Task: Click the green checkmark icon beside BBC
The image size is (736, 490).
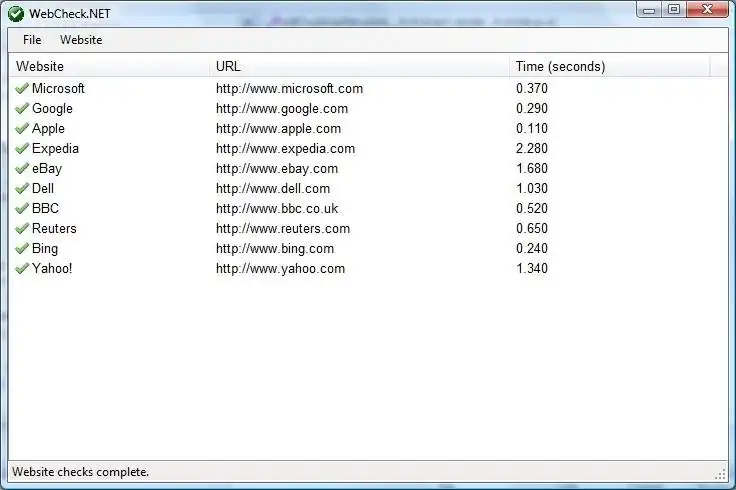Action: pos(22,208)
